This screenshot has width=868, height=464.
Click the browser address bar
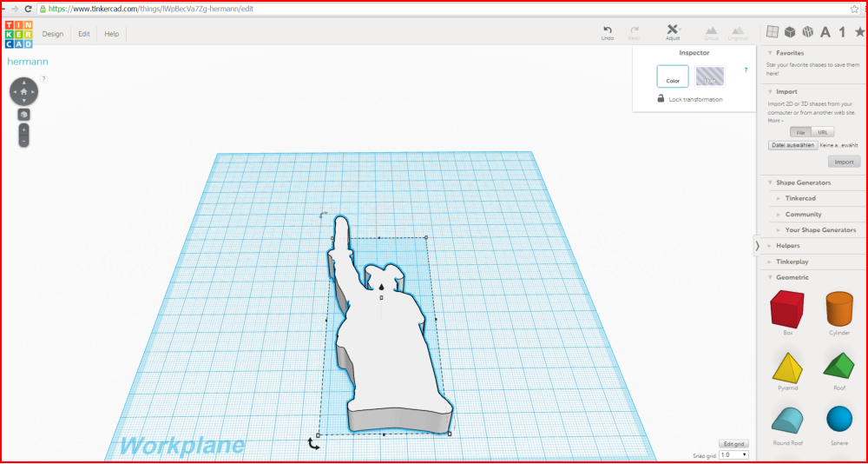(x=443, y=10)
